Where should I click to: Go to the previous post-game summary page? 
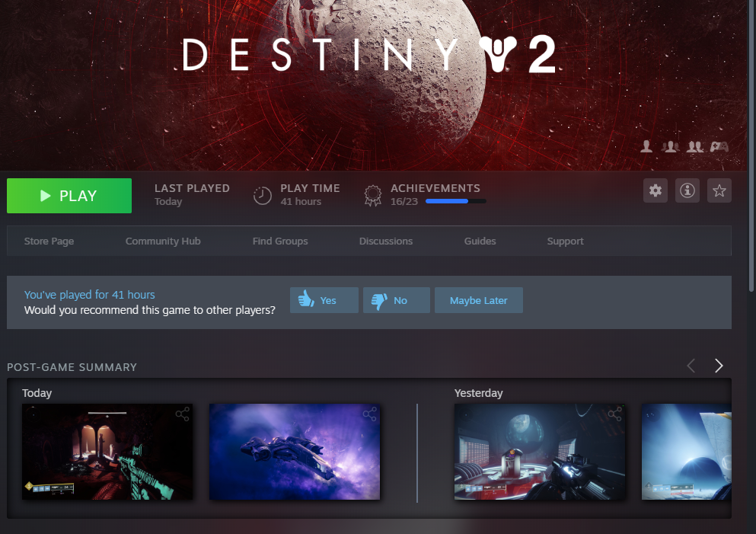point(691,366)
